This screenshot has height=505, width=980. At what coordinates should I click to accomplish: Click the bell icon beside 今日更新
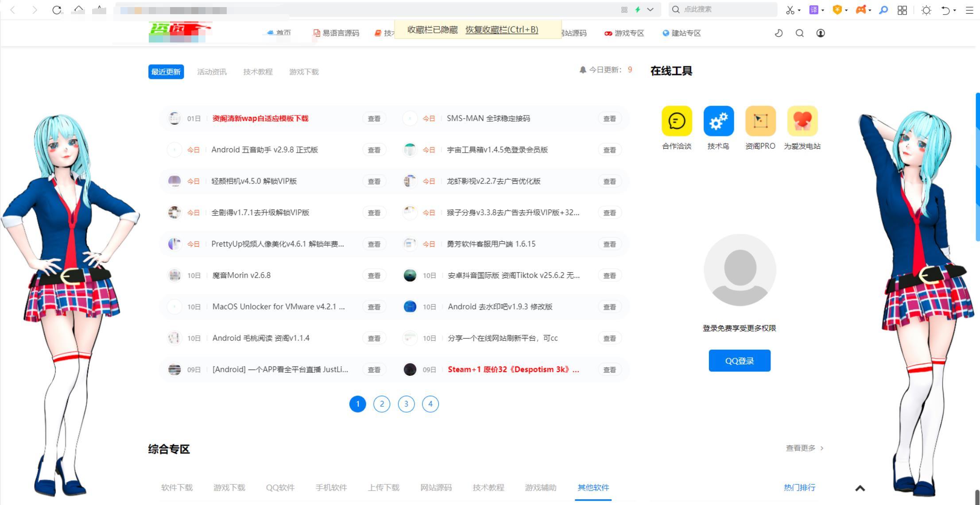(x=583, y=70)
